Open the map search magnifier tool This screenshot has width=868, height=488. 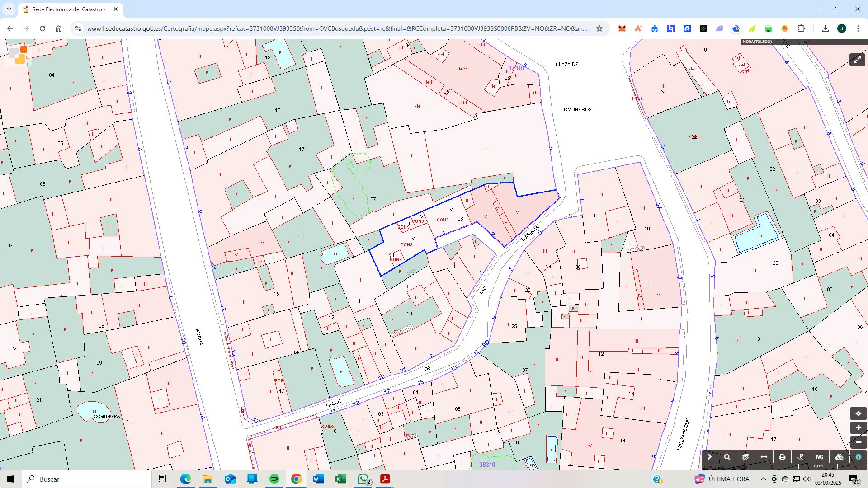pyautogui.click(x=727, y=457)
